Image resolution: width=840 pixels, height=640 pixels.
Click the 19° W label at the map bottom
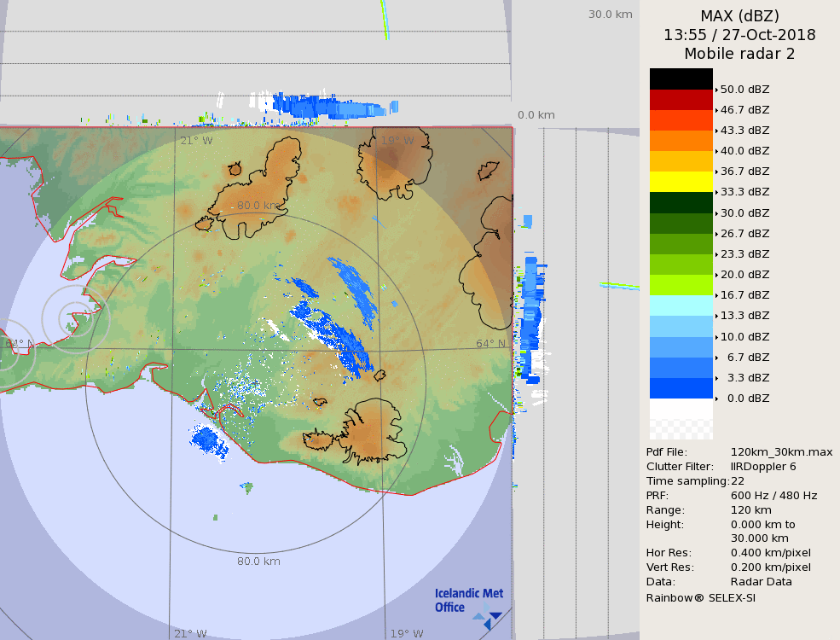(407, 633)
